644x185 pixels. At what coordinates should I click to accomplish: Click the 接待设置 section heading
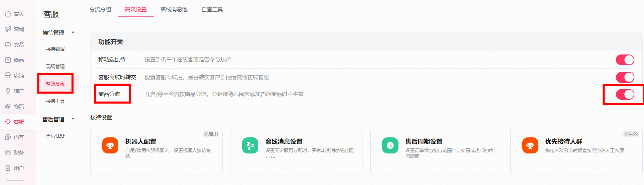tap(101, 118)
